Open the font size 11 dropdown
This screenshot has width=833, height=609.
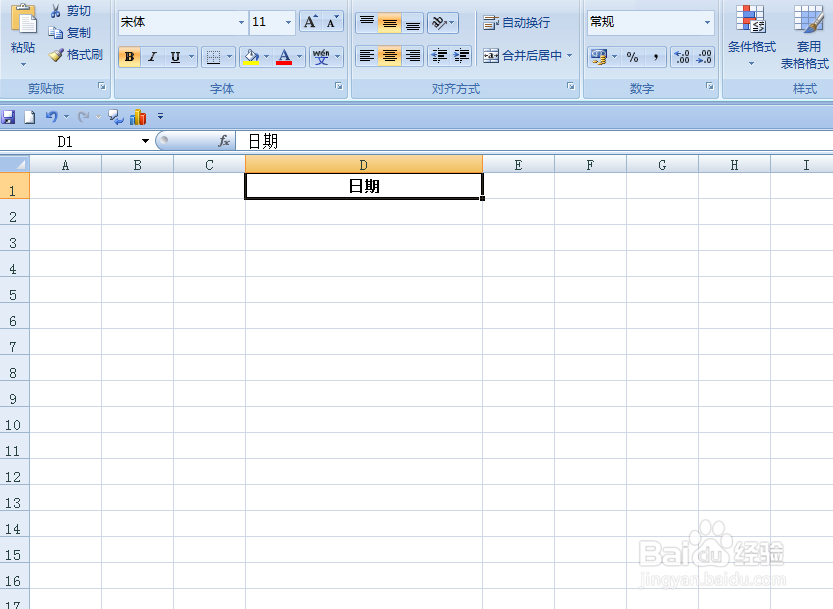tap(288, 22)
